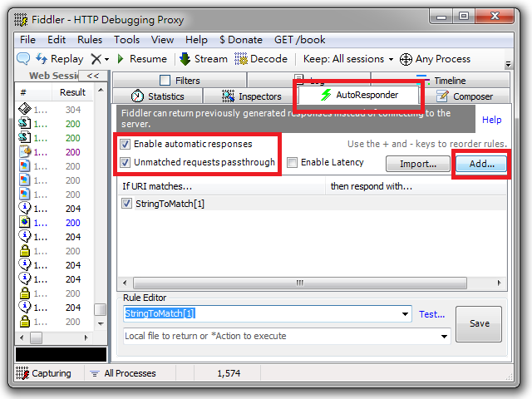
Task: Click the If URI matches column header
Action: (221, 186)
